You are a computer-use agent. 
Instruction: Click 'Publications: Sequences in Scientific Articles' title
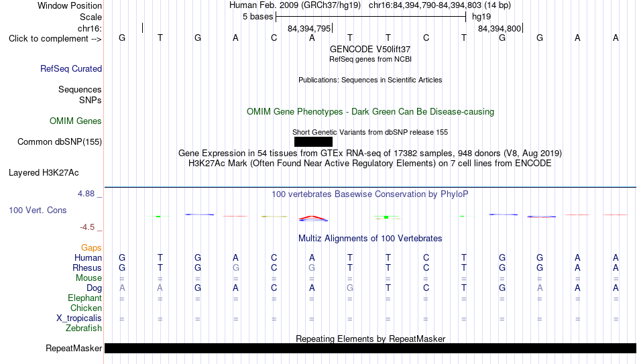tap(370, 80)
